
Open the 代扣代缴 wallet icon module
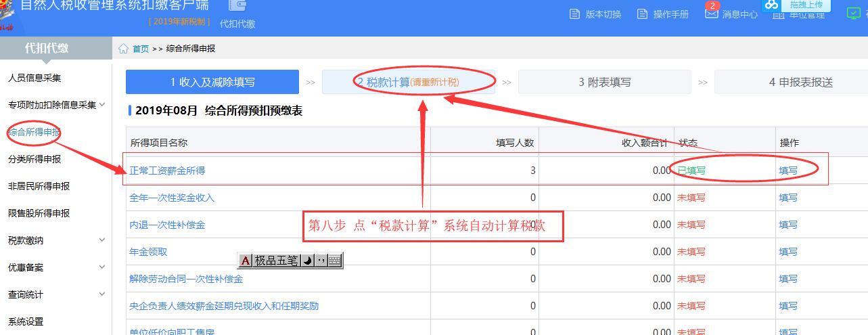[237, 7]
